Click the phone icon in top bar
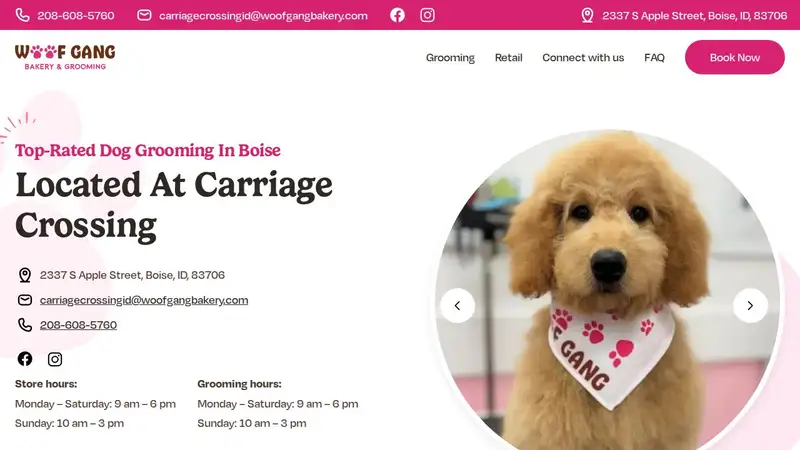This screenshot has height=450, width=800. (22, 15)
